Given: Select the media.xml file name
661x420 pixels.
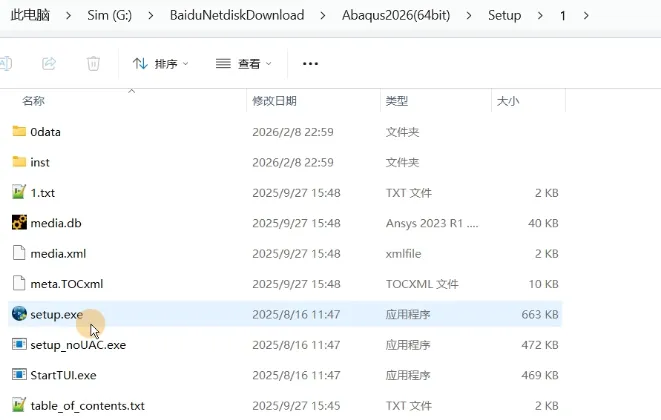Looking at the screenshot, I should (58, 253).
